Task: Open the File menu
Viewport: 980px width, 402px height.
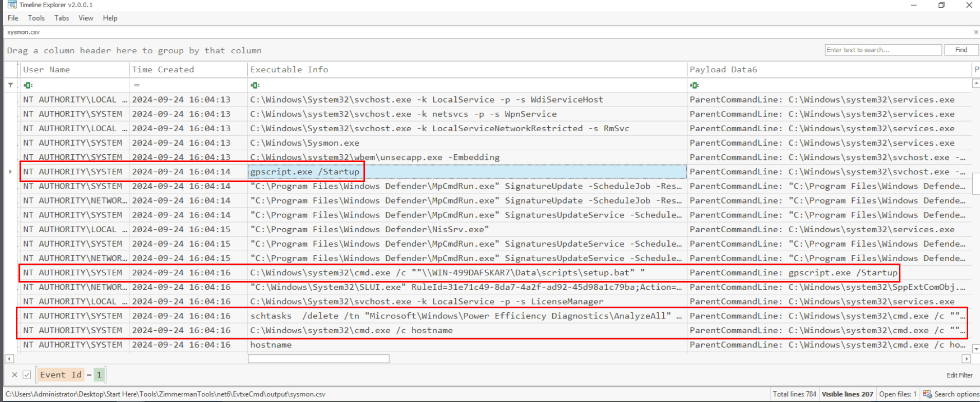Action: (13, 18)
